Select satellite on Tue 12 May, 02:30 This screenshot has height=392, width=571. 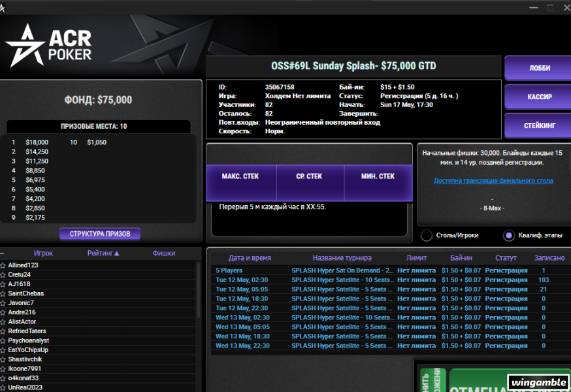pyautogui.click(x=389, y=280)
